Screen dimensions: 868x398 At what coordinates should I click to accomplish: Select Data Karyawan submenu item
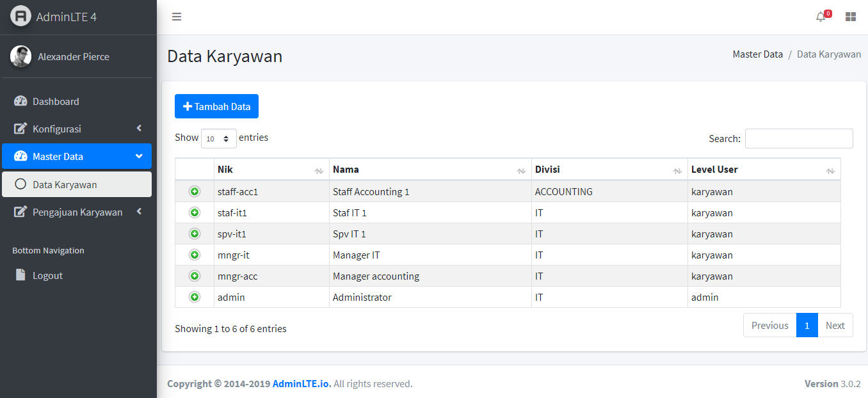pos(77,184)
